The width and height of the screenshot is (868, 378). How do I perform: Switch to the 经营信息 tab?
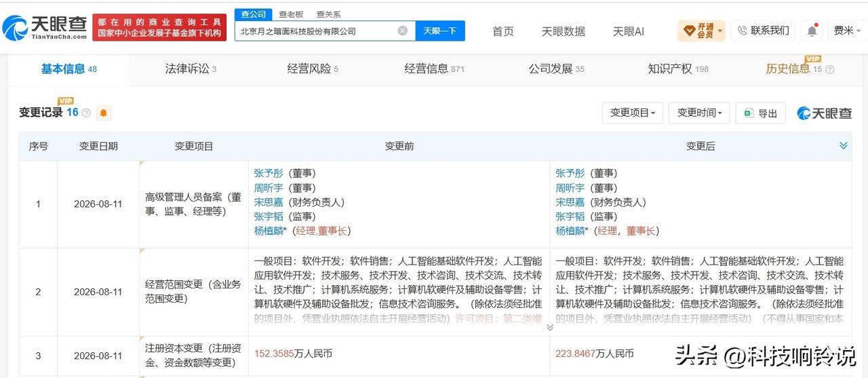click(434, 69)
